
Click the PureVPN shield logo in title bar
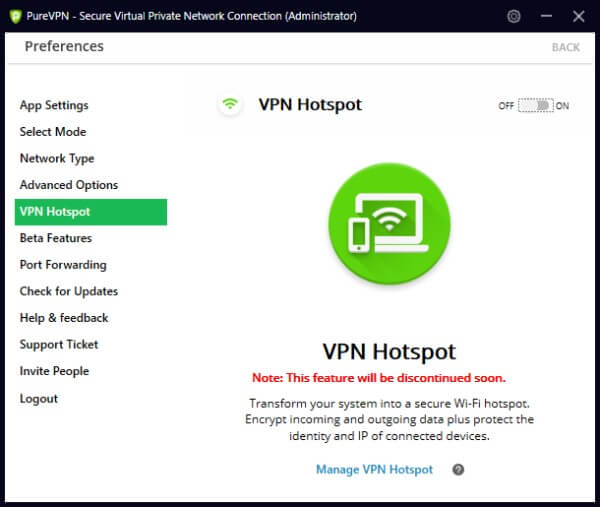tap(14, 16)
